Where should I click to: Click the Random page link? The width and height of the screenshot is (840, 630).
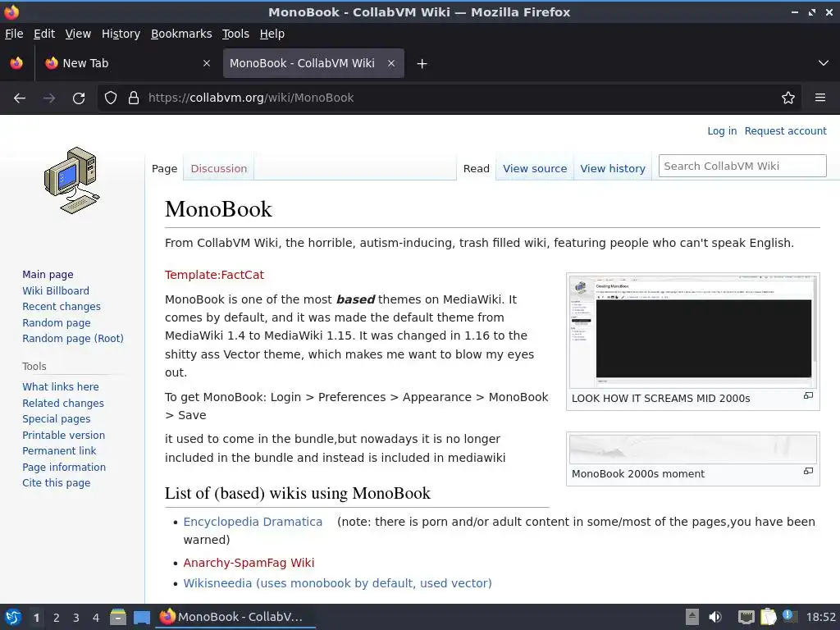(57, 322)
